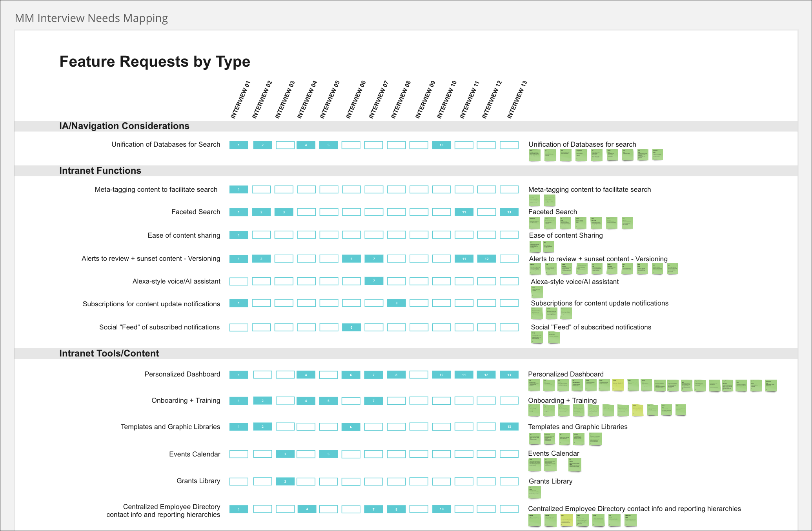This screenshot has height=531, width=812.
Task: Click filled cell 10 in Unification of Databases row
Action: pos(441,145)
